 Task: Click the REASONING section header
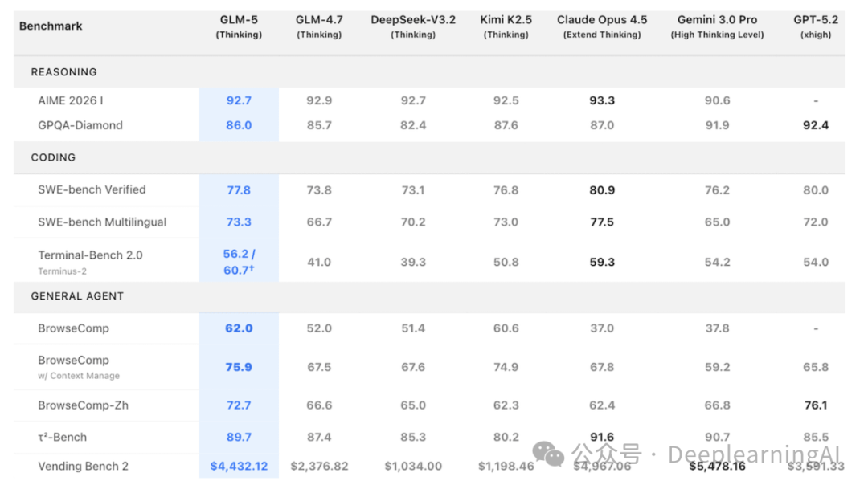click(63, 72)
